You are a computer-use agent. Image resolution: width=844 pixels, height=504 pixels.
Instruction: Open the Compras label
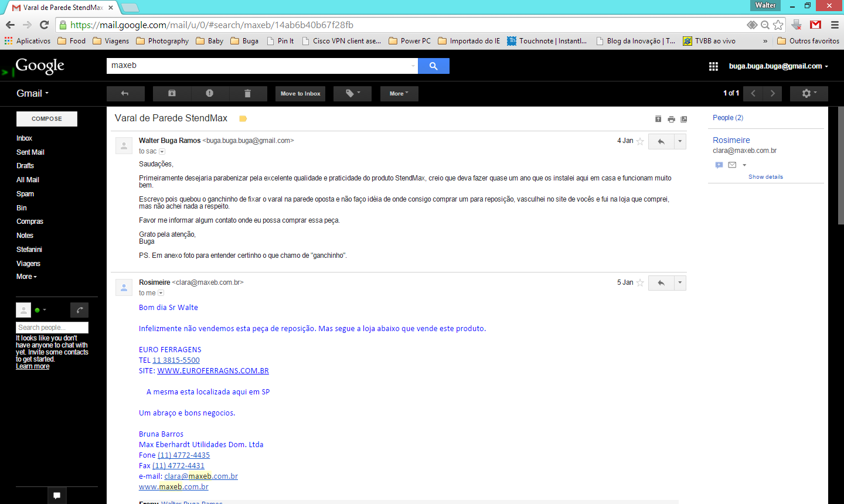click(x=30, y=222)
